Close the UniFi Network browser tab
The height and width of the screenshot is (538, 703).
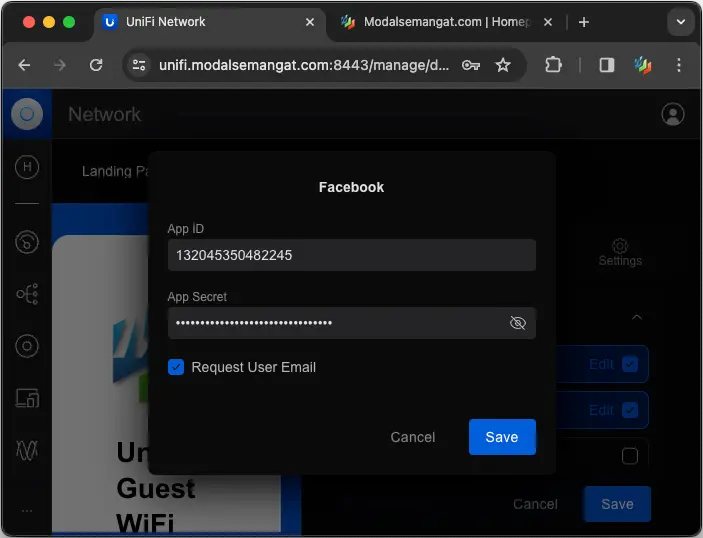[310, 22]
